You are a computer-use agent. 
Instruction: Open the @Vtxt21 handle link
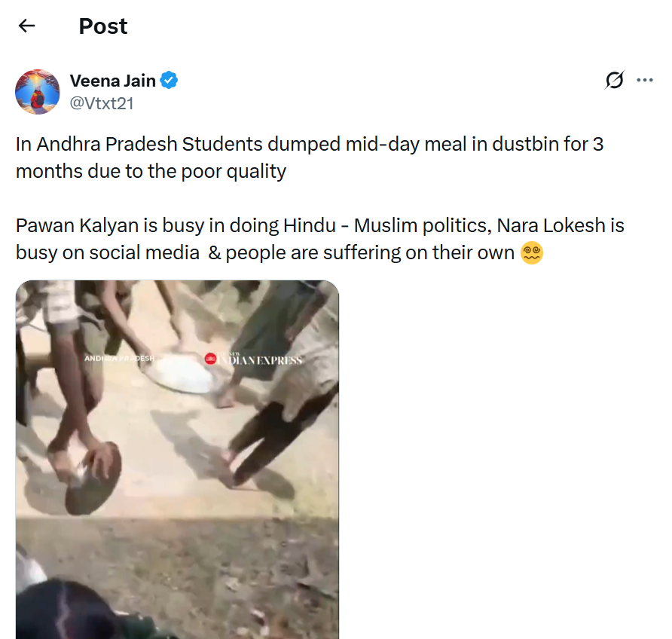click(x=102, y=103)
